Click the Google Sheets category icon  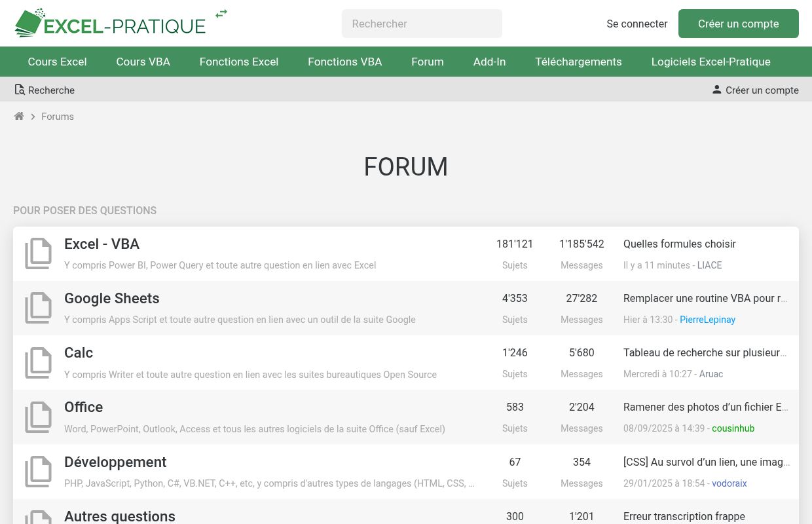(x=38, y=308)
